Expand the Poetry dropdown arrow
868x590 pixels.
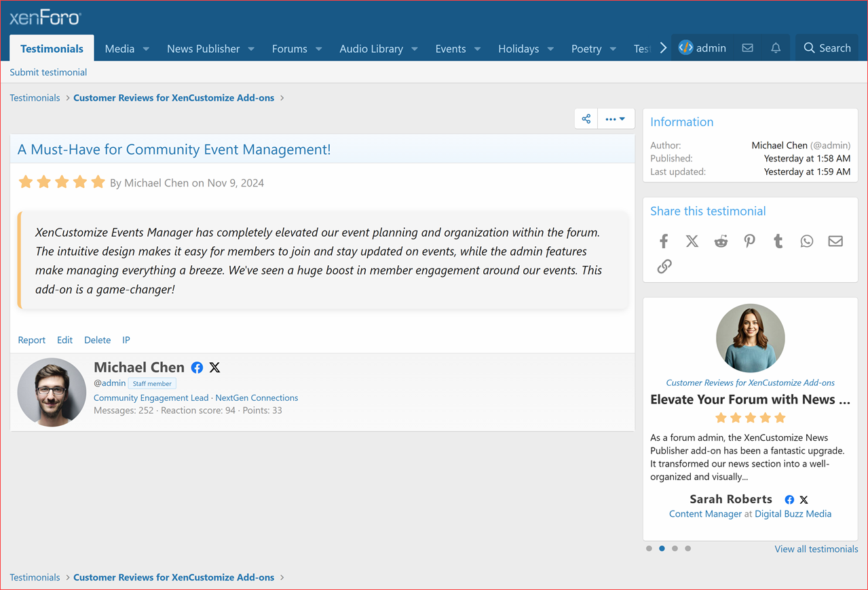point(613,49)
